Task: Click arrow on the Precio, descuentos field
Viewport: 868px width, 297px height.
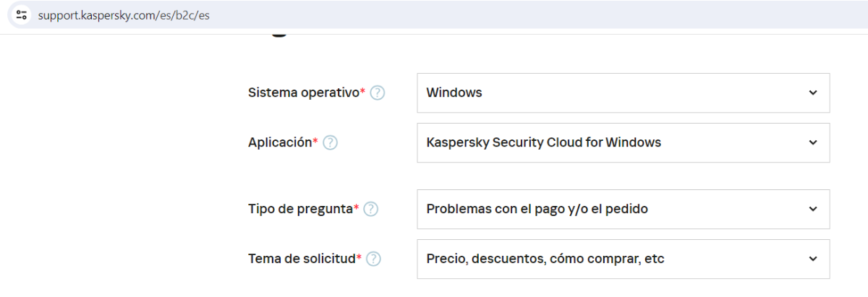Action: click(812, 259)
